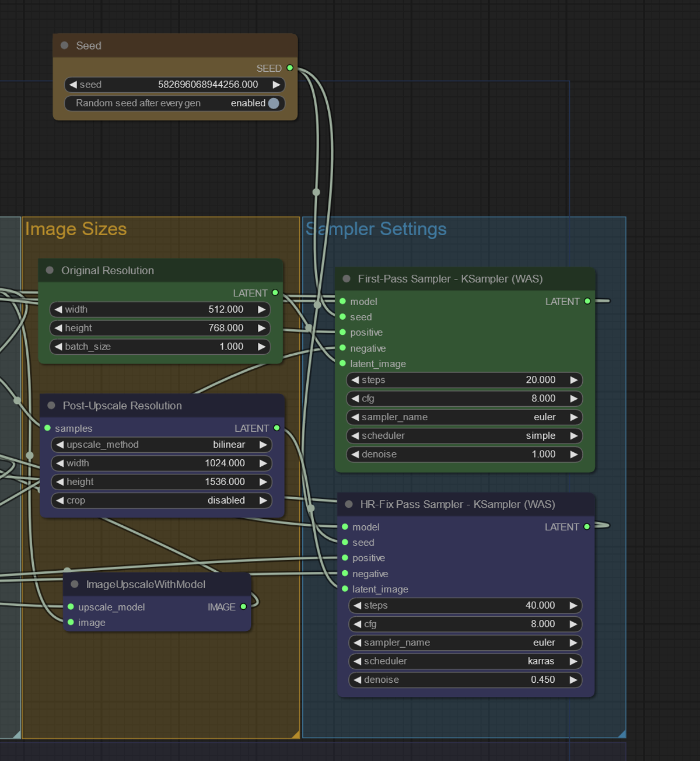Click the LATENT output of Original Resolution
Image resolution: width=700 pixels, height=761 pixels.
point(275,293)
